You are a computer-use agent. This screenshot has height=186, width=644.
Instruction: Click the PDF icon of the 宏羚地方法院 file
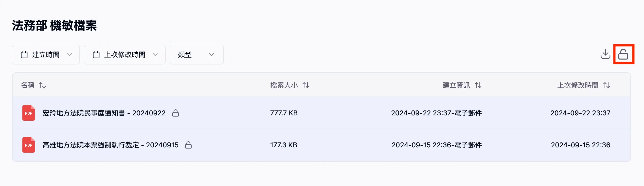coord(29,113)
